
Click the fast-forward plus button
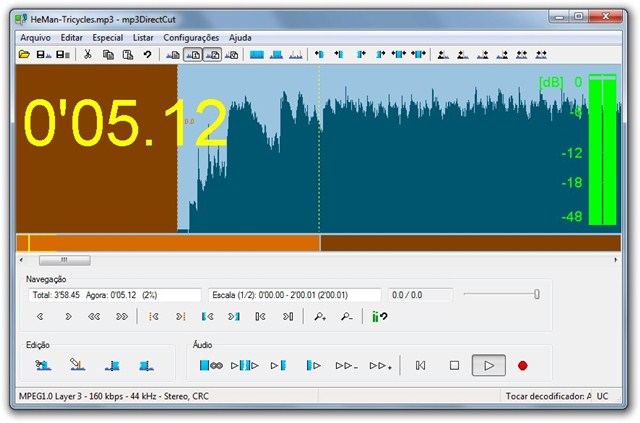tap(380, 366)
